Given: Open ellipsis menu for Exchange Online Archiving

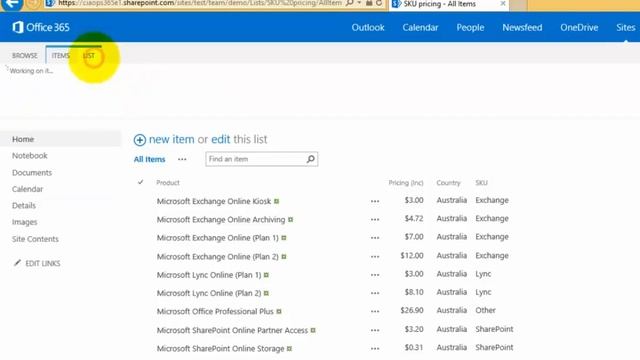Looking at the screenshot, I should click(x=375, y=220).
